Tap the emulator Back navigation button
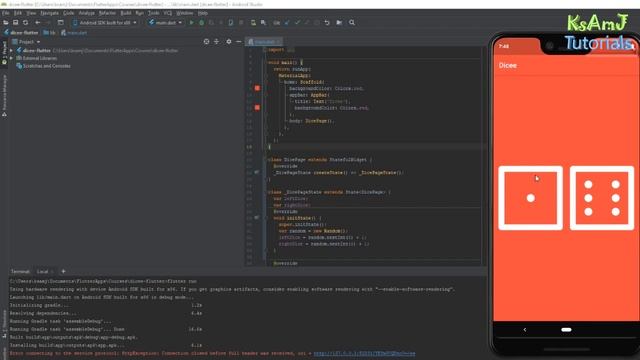This screenshot has width=640, height=360. click(x=525, y=330)
